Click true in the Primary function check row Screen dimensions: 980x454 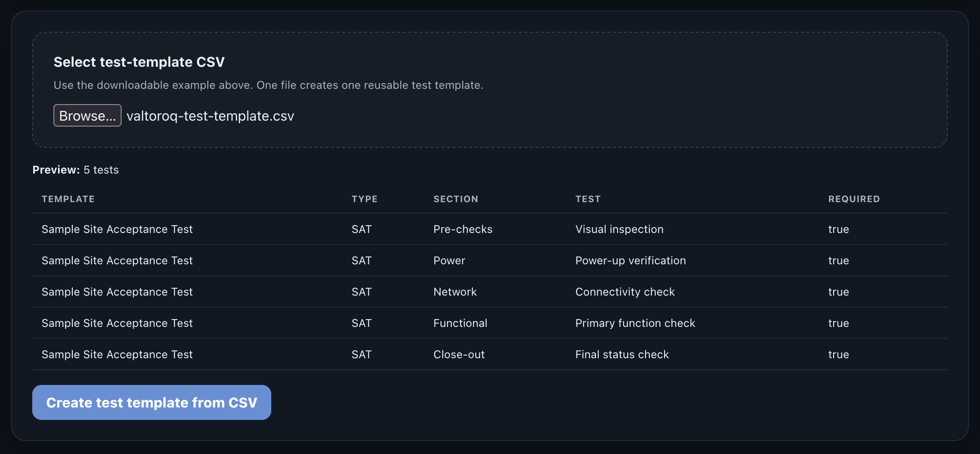coord(839,323)
